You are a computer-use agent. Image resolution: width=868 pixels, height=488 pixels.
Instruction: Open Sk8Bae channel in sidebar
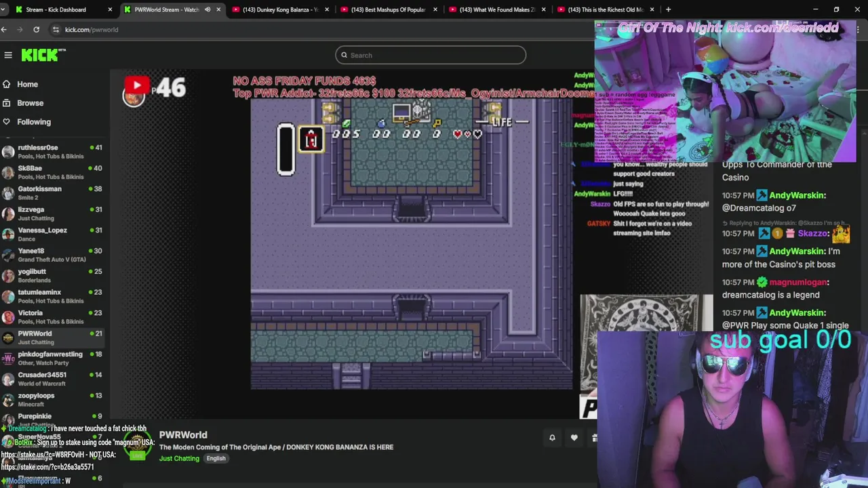click(x=54, y=172)
